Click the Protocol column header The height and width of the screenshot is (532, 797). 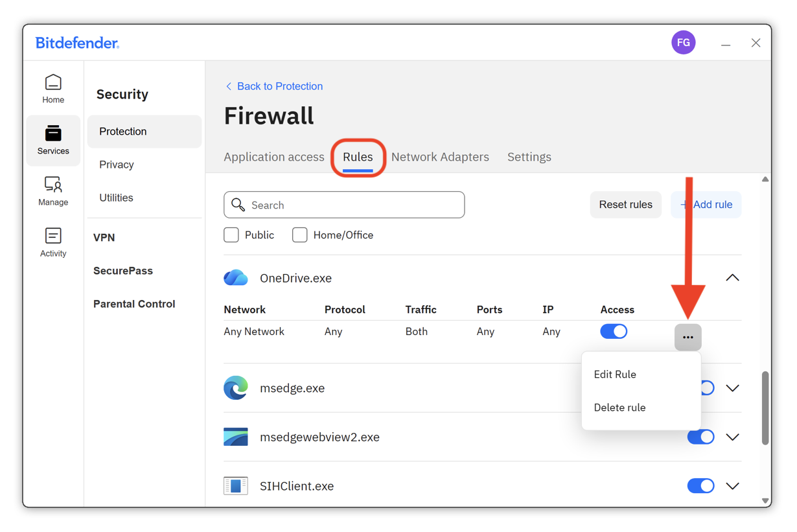pos(345,310)
